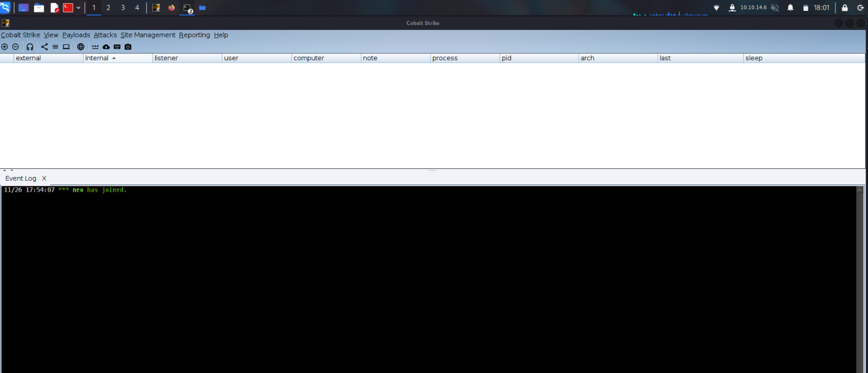The width and height of the screenshot is (868, 373).
Task: Click the 18:01 panel clock
Action: pyautogui.click(x=821, y=8)
